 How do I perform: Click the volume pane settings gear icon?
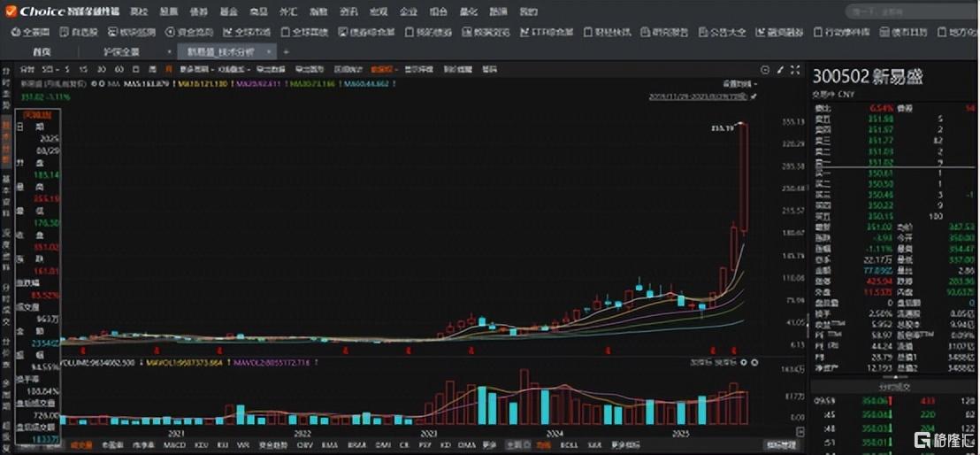click(x=744, y=362)
